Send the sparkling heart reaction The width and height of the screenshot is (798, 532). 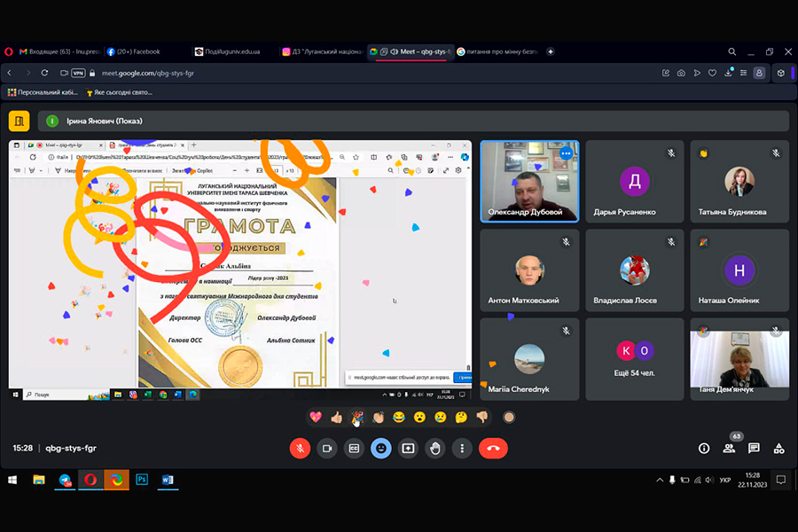316,418
